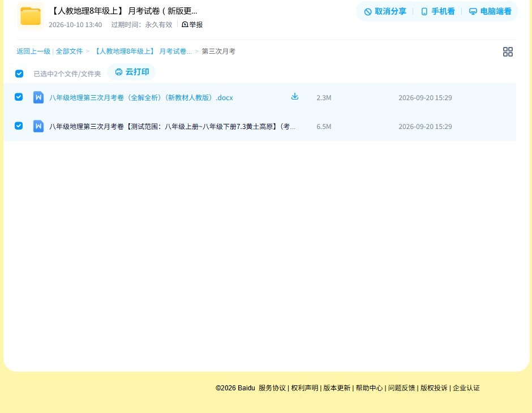This screenshot has height=413, width=532.
Task: Open the 权利声明 footer link
Action: pyautogui.click(x=304, y=388)
